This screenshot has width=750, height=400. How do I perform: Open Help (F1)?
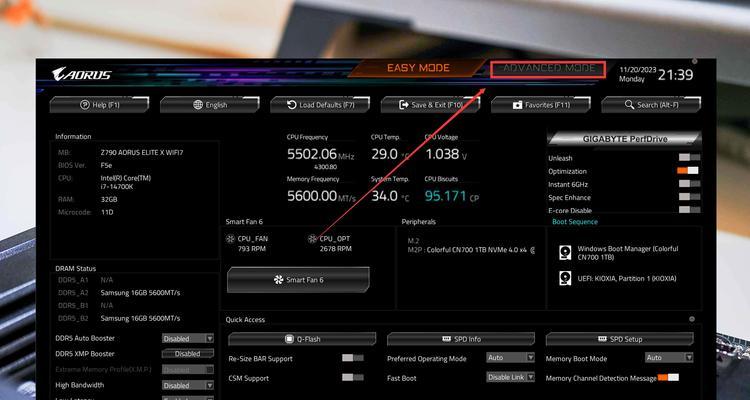(99, 105)
